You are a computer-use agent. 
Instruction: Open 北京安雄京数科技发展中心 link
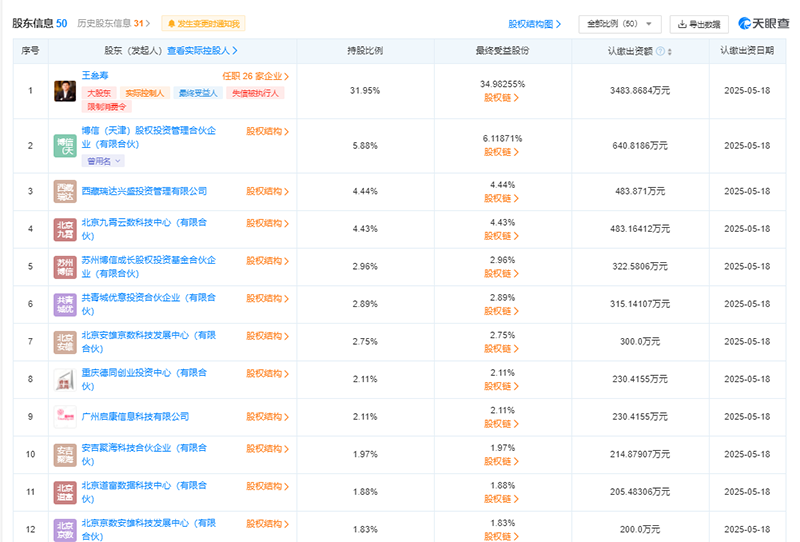pyautogui.click(x=148, y=342)
